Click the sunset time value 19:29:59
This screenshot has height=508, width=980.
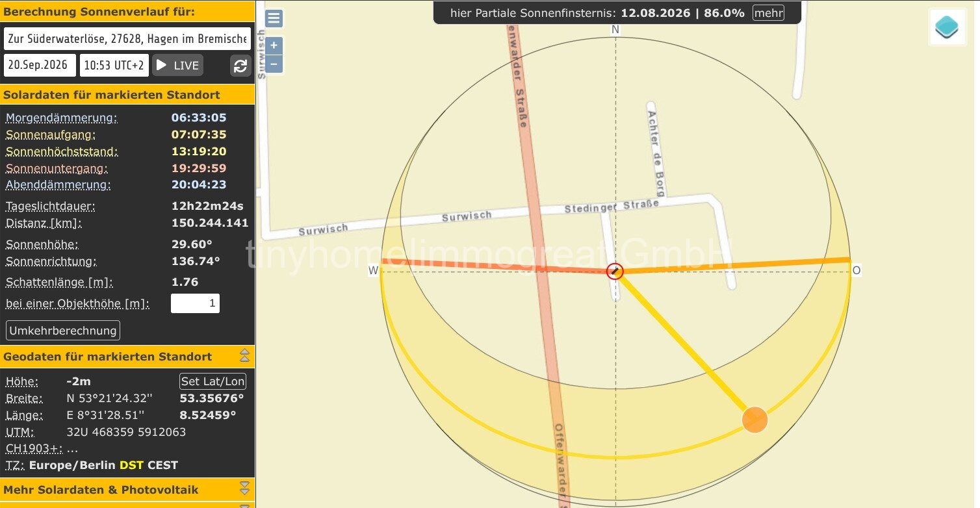tap(199, 168)
